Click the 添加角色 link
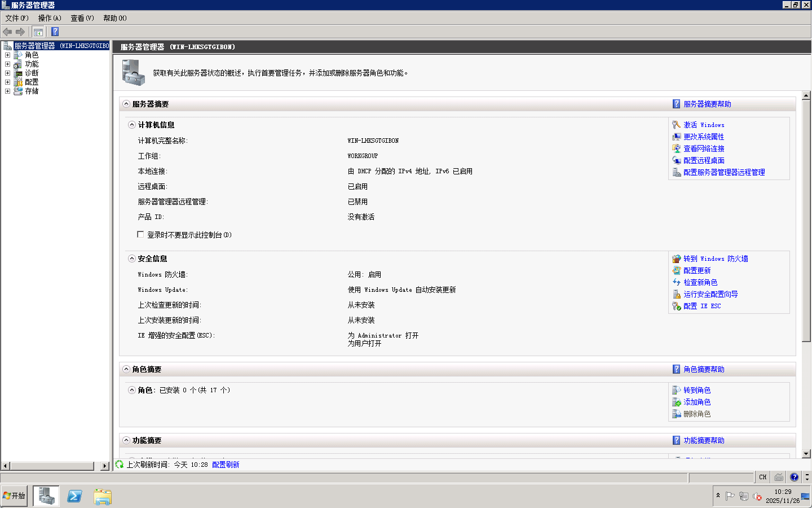 [697, 402]
